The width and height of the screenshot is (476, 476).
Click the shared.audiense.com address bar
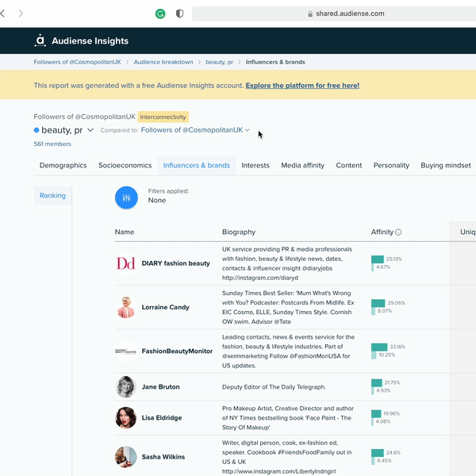pos(334,13)
